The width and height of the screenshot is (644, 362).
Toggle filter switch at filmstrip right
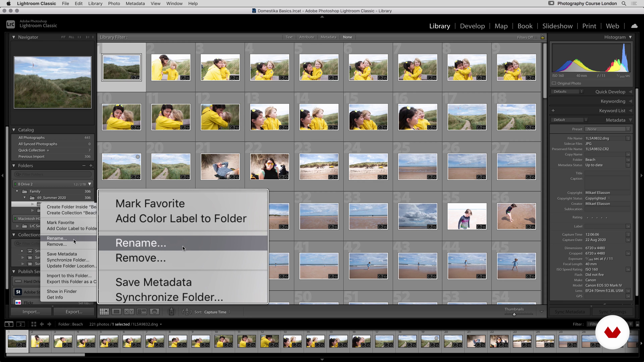click(637, 324)
